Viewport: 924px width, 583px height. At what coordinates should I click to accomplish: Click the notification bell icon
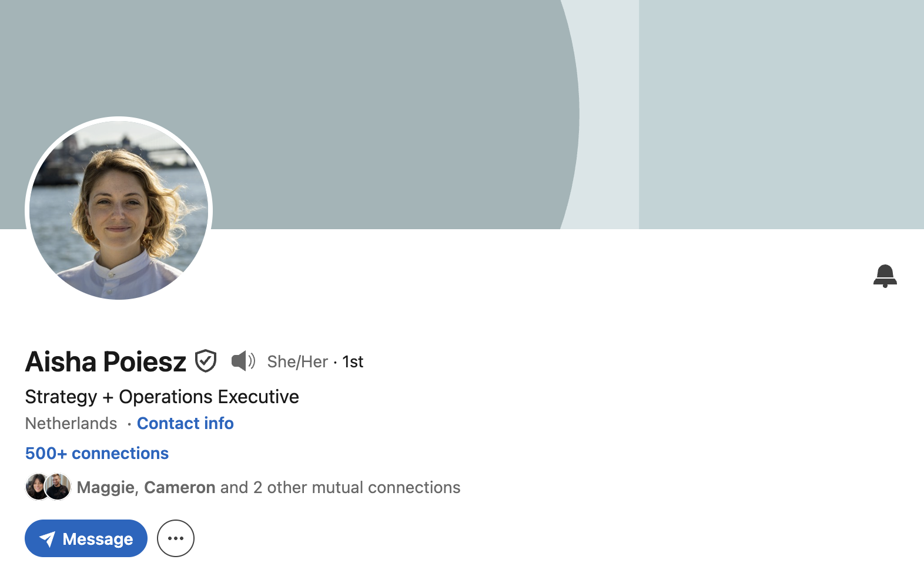pyautogui.click(x=885, y=276)
